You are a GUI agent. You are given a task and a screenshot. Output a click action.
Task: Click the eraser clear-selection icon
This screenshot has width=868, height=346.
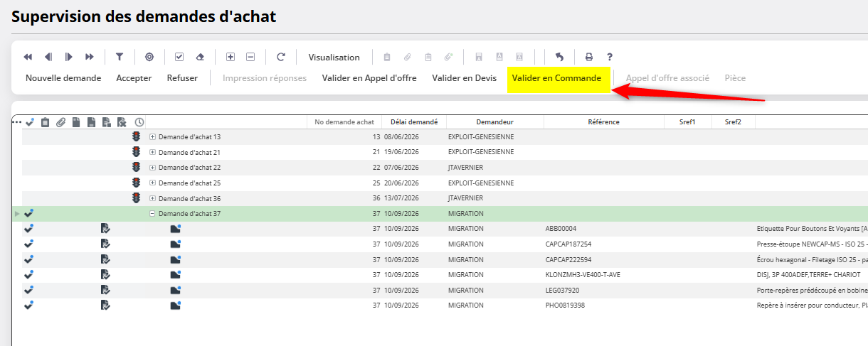point(200,57)
